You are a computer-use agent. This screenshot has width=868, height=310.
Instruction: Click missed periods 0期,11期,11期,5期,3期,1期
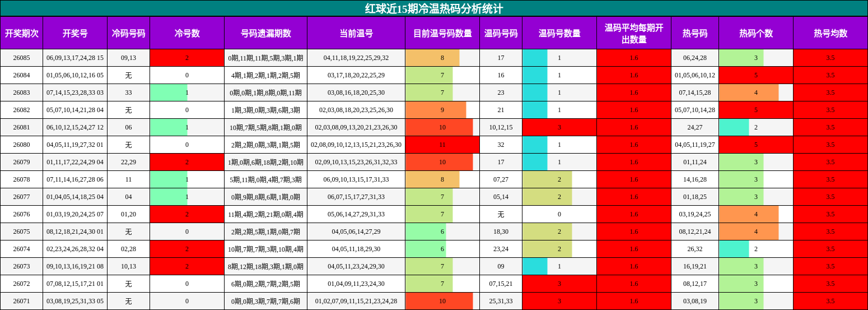click(x=265, y=58)
